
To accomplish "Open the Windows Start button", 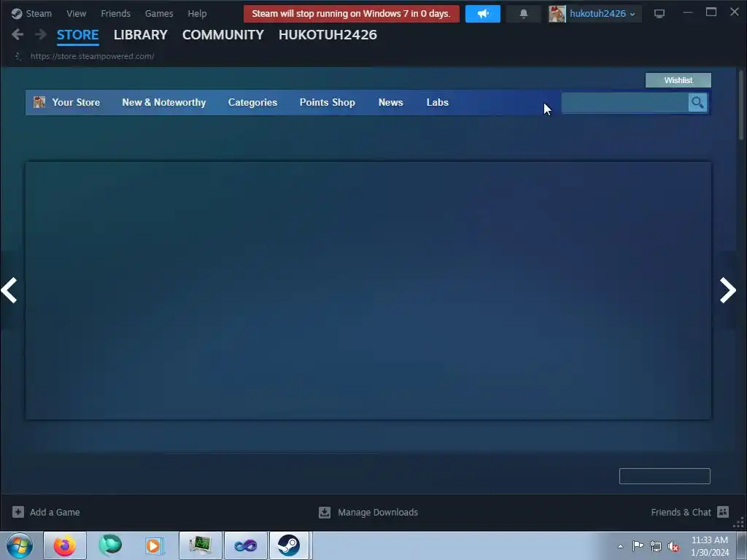I will pyautogui.click(x=20, y=545).
